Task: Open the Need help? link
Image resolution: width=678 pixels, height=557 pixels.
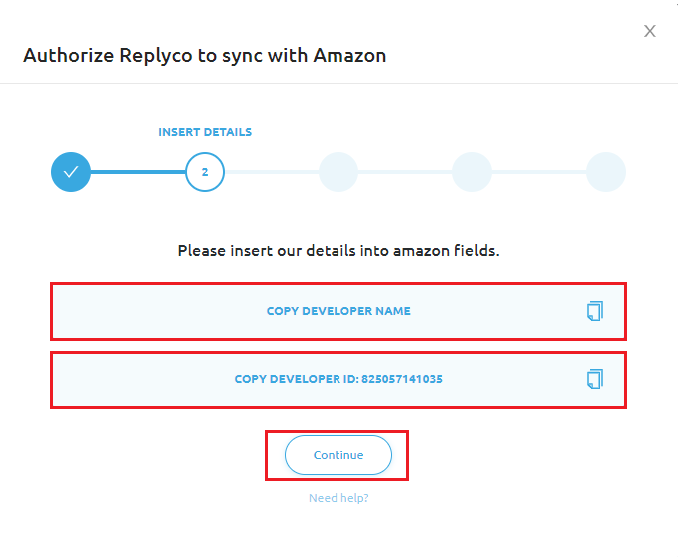Action: click(x=339, y=498)
